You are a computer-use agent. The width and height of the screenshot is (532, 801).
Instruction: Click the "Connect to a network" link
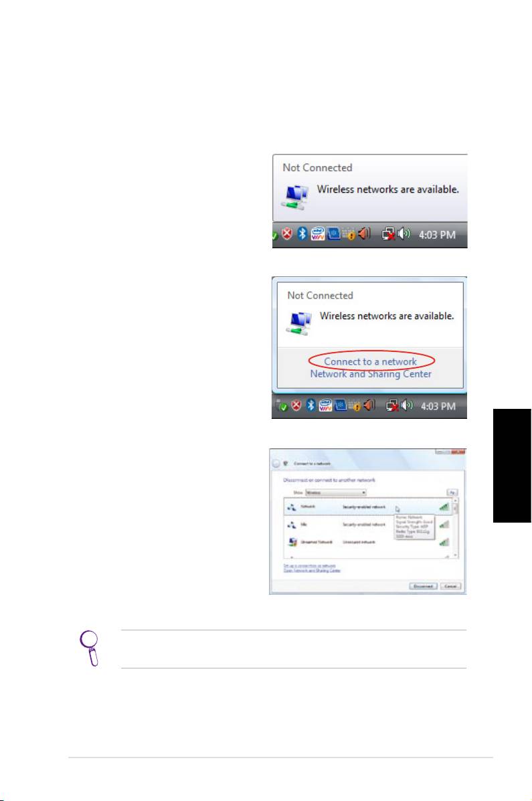[369, 361]
